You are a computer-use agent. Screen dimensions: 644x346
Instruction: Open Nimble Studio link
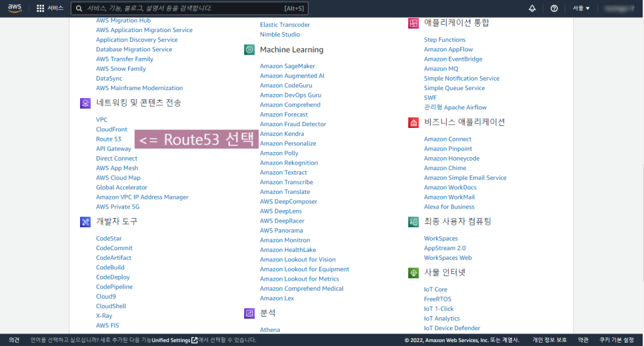pyautogui.click(x=280, y=35)
